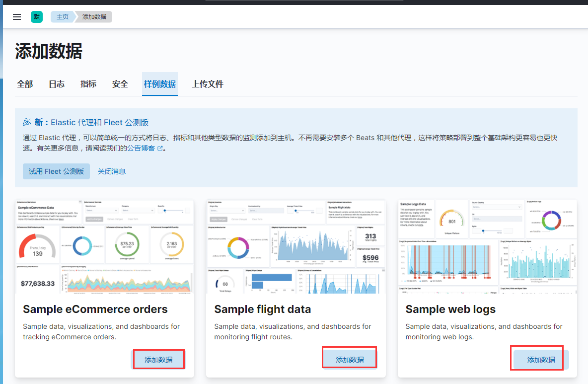This screenshot has width=588, height=384.
Task: Switch to the 全部 tab
Action: pyautogui.click(x=25, y=84)
